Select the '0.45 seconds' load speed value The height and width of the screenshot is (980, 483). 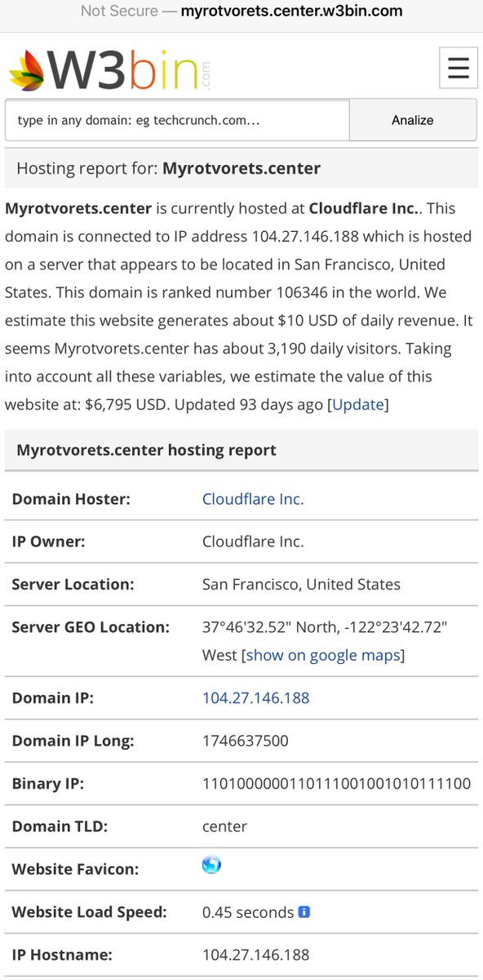[x=248, y=912]
